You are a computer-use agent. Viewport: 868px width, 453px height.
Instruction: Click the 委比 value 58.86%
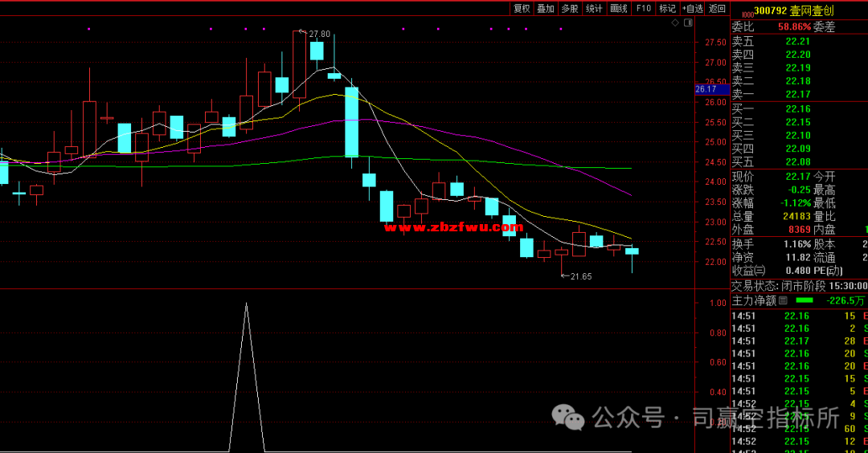click(794, 27)
